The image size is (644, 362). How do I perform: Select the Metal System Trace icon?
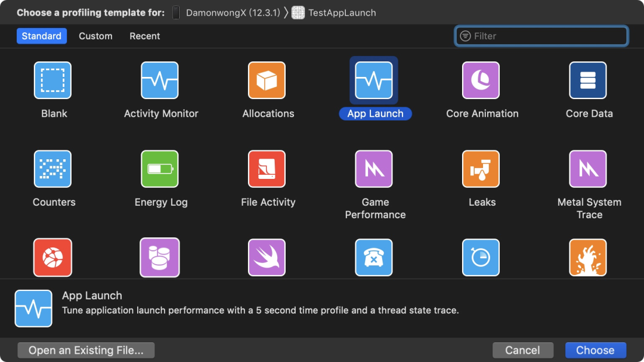point(588,169)
